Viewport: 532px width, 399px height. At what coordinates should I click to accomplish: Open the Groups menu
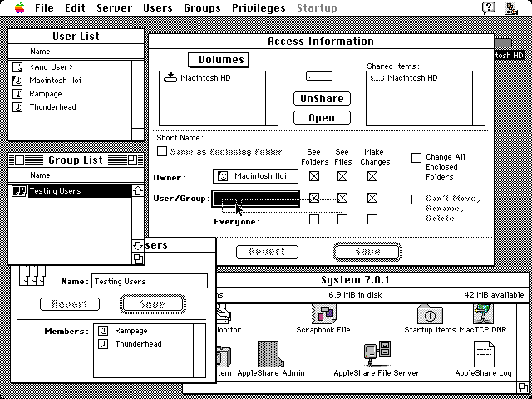pyautogui.click(x=202, y=7)
